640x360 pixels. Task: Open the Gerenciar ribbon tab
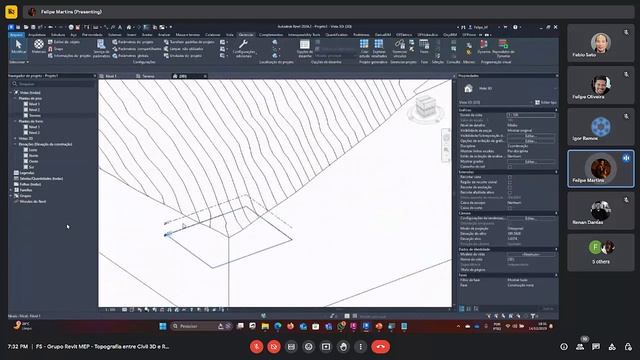pos(246,35)
